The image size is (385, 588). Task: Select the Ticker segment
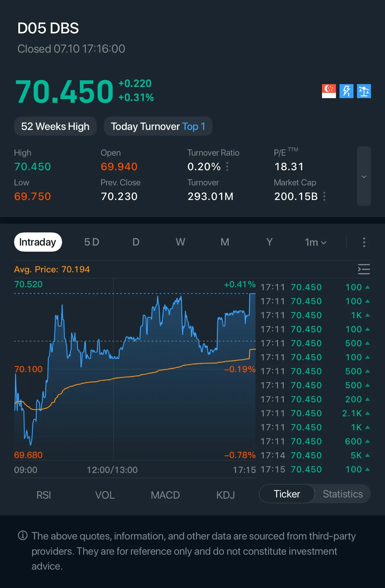pos(287,494)
